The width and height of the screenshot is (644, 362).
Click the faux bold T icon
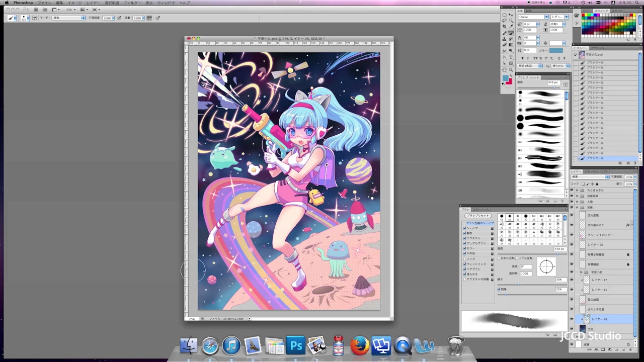pos(522,58)
